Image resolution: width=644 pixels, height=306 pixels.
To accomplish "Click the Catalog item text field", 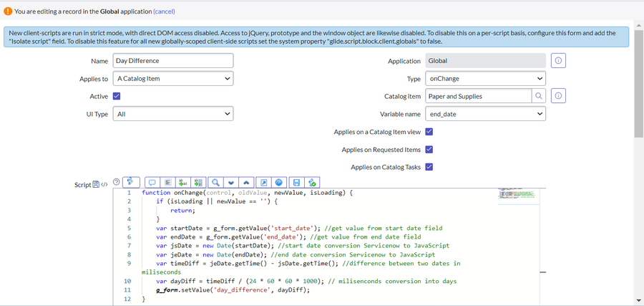I will point(479,96).
